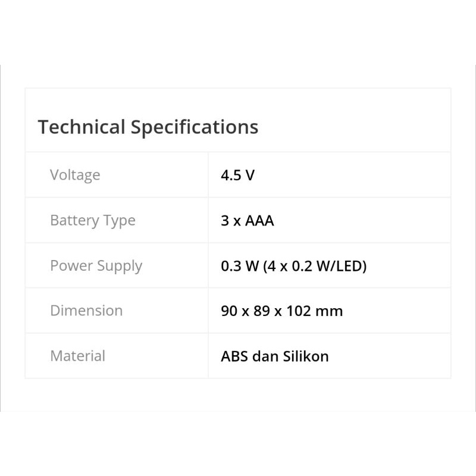Select the Voltage row label

point(75,175)
